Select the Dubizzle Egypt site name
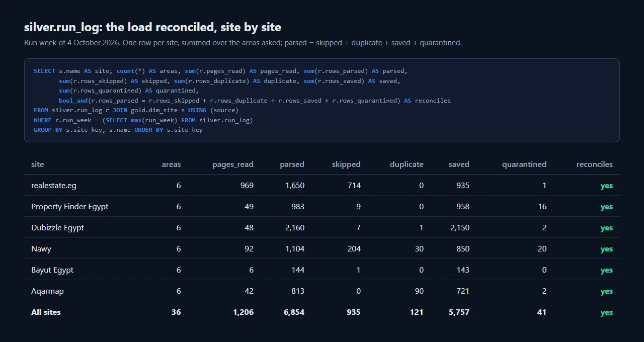This screenshot has height=342, width=644. (x=57, y=228)
